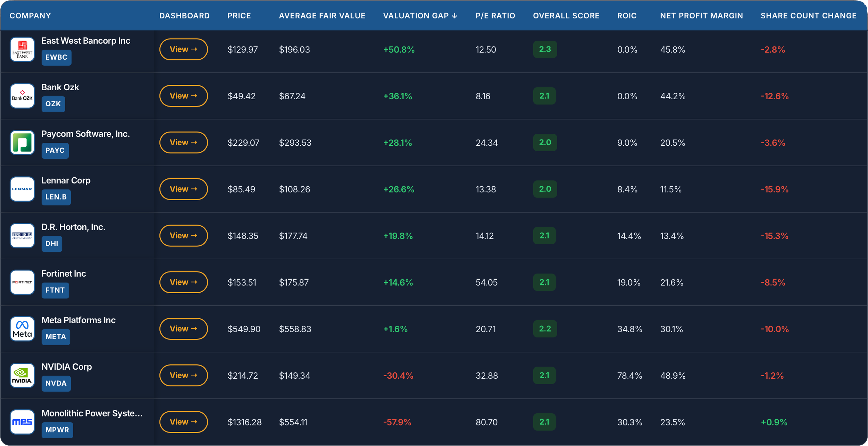The width and height of the screenshot is (868, 446).
Task: Sort by Valuation Gap column header
Action: tap(420, 16)
